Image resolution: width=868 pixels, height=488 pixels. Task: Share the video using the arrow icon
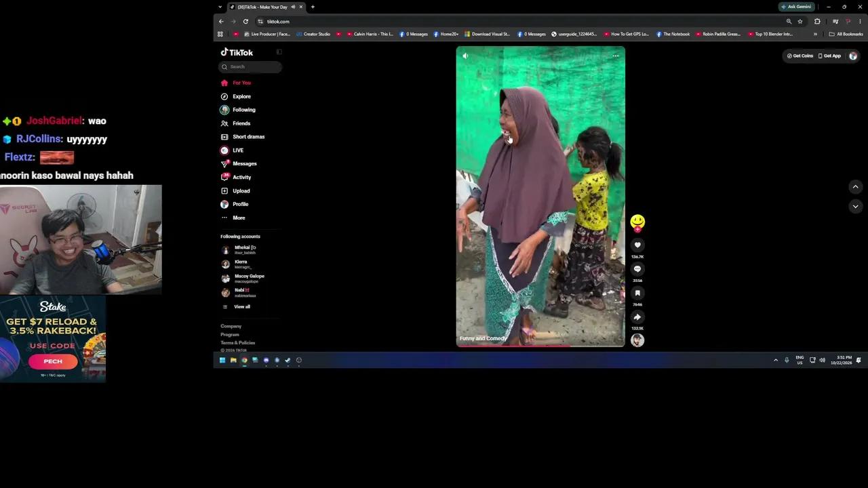[637, 317]
